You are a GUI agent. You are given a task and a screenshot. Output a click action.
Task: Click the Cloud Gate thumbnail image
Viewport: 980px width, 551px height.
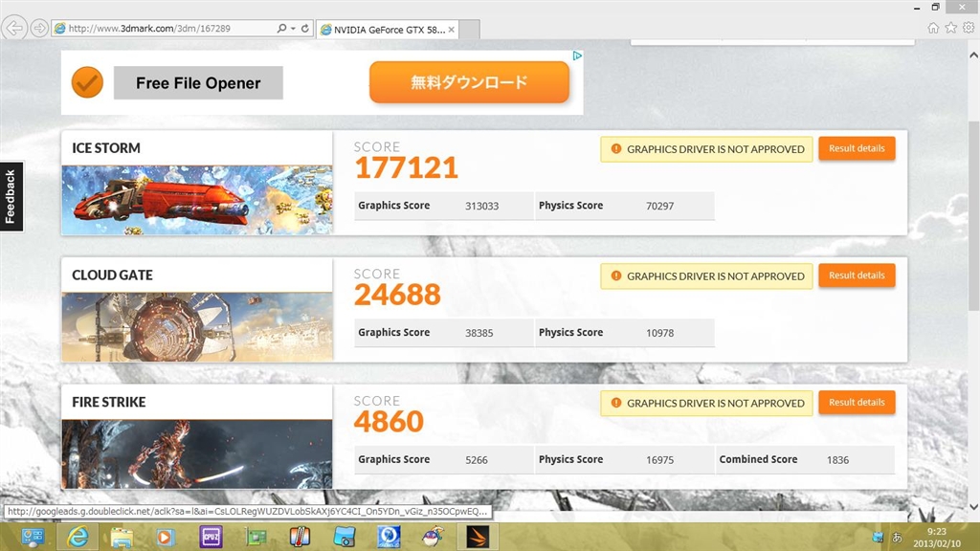tap(197, 327)
